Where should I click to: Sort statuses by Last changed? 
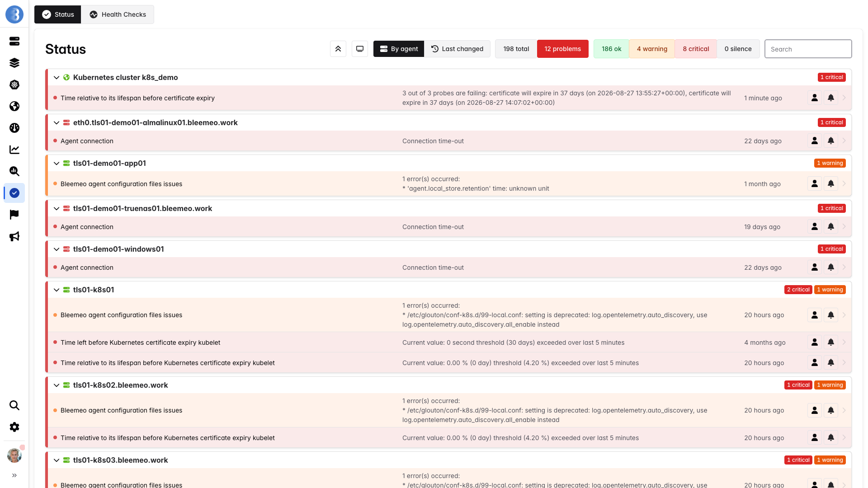[457, 49]
